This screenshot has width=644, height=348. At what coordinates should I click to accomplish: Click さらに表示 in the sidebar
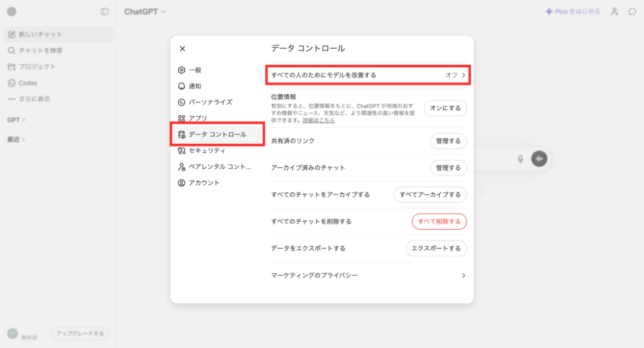click(x=58, y=99)
